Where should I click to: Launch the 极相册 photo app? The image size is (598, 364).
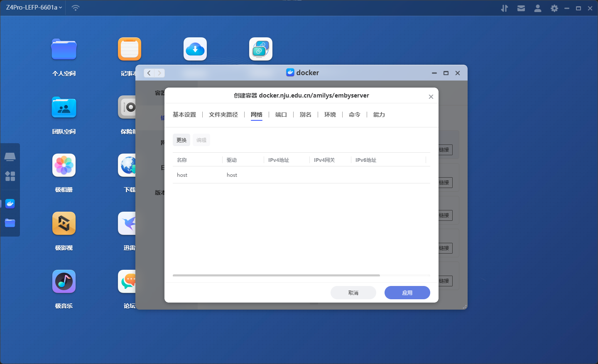[64, 166]
